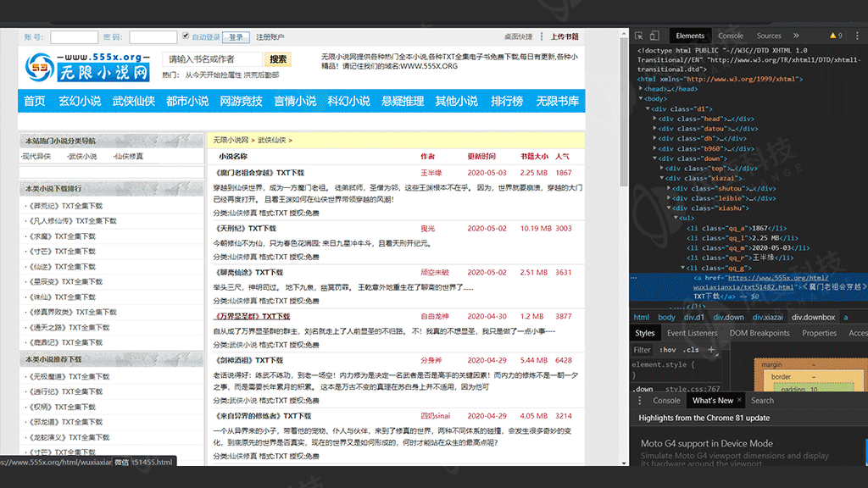868x488 pixels.
Task: Toggle the Dismiss overflow chevron in DevTools tabs
Action: 795,36
